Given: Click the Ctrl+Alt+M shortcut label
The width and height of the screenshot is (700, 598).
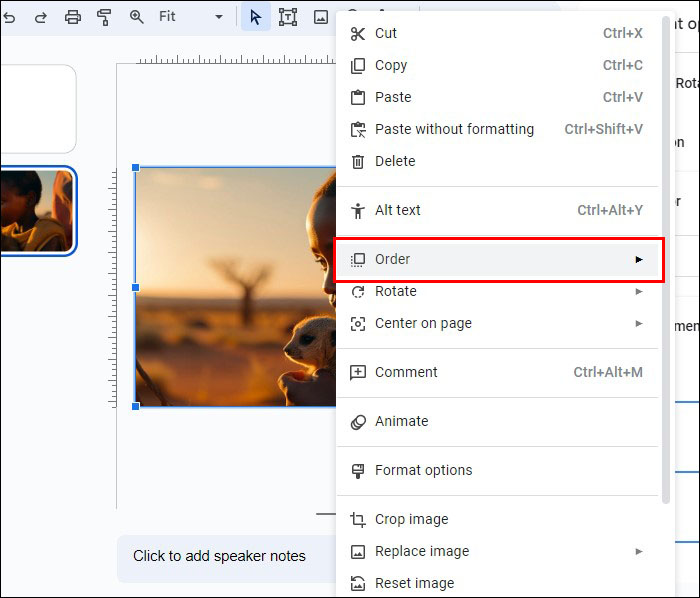Looking at the screenshot, I should point(608,373).
